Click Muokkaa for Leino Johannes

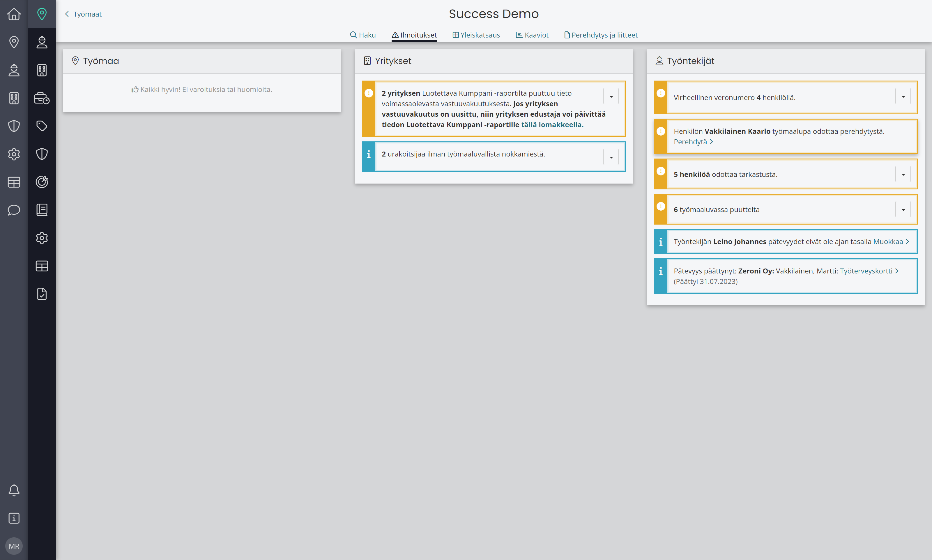coord(891,241)
